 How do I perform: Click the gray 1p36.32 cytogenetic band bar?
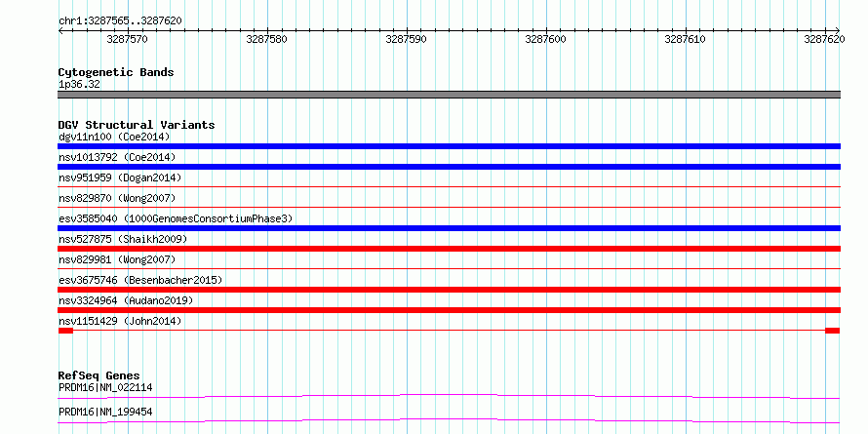[449, 95]
